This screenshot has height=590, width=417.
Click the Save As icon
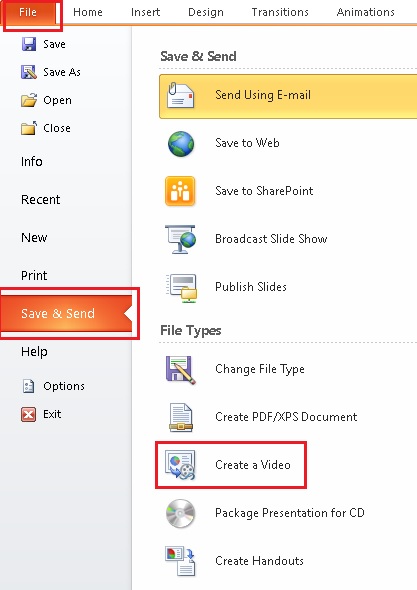[29, 72]
